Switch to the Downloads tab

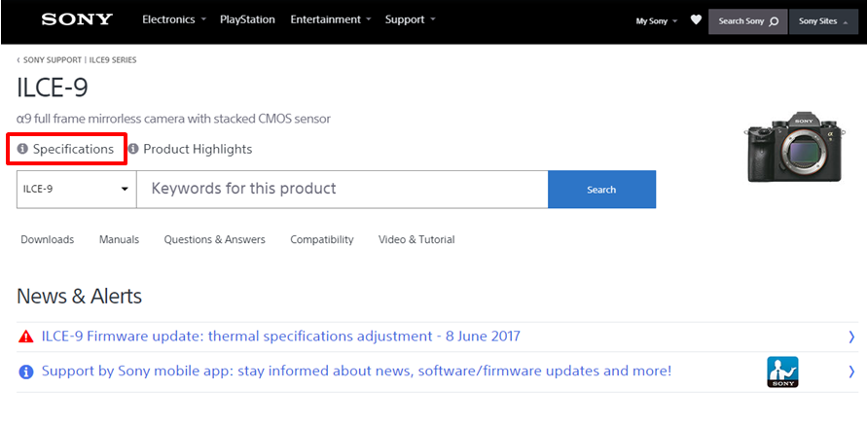pyautogui.click(x=48, y=239)
